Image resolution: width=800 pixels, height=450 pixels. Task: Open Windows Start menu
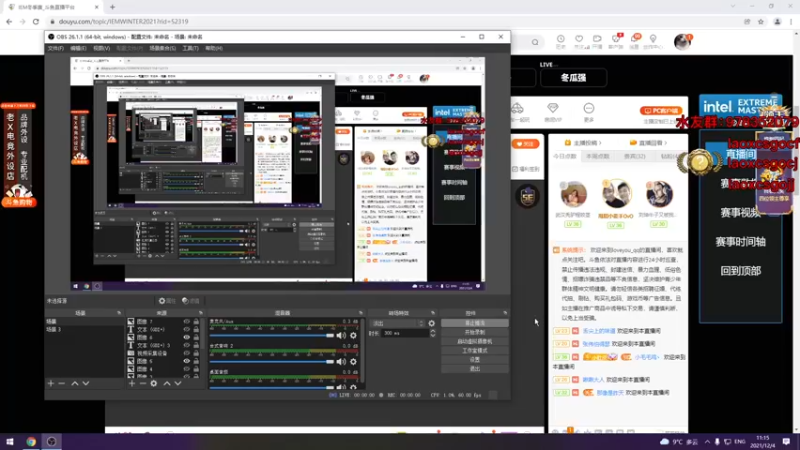click(x=10, y=441)
